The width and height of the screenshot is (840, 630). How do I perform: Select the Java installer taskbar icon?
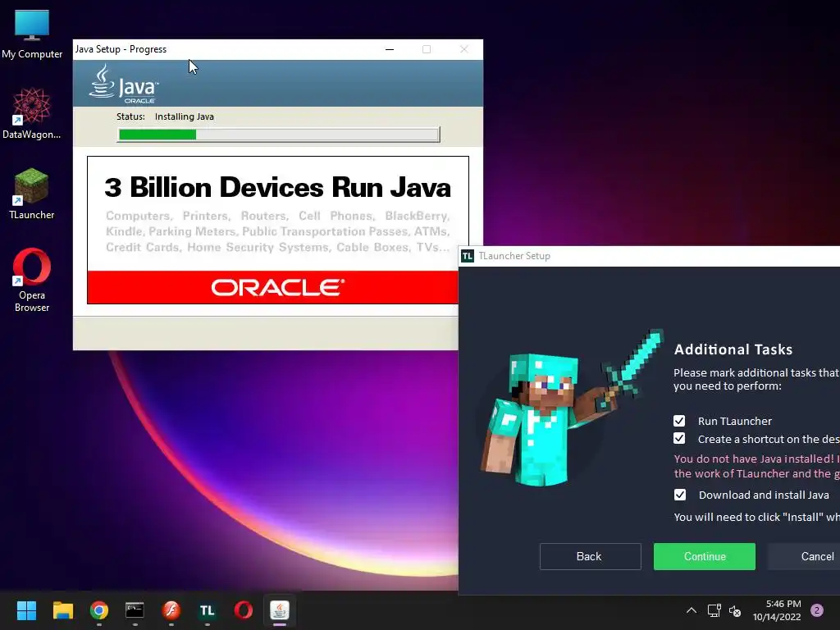click(x=280, y=610)
